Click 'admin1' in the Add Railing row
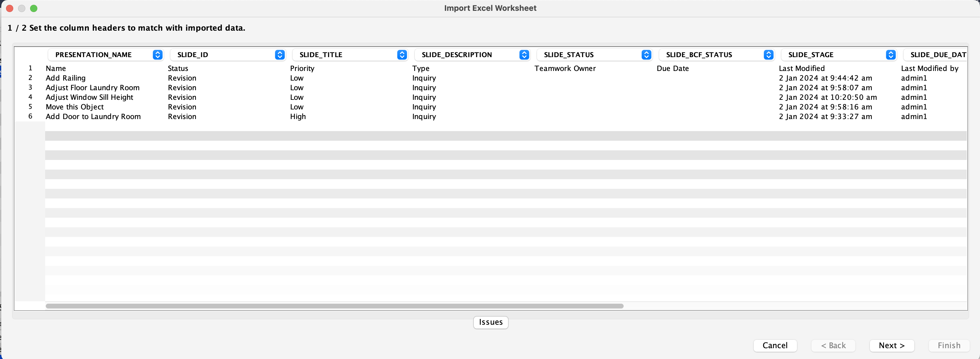Viewport: 980px width, 359px height. pos(914,78)
